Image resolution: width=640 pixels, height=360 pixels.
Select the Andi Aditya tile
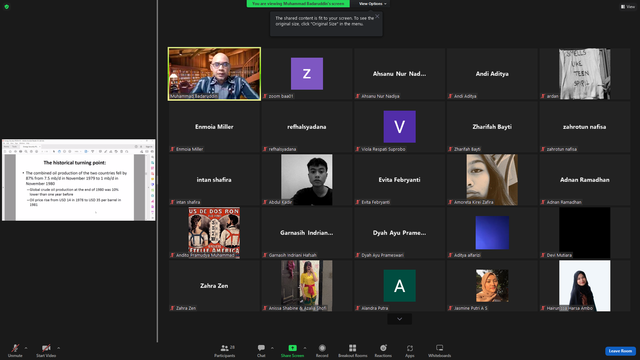pyautogui.click(x=492, y=74)
